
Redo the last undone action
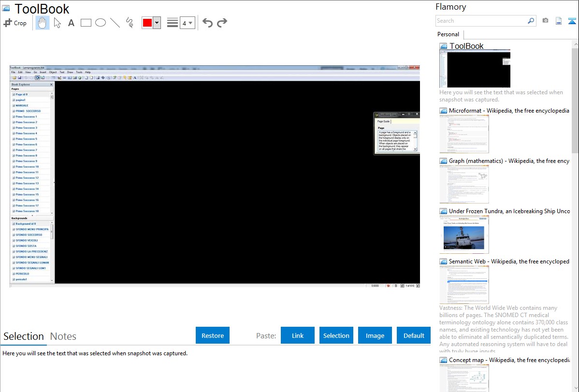point(222,23)
